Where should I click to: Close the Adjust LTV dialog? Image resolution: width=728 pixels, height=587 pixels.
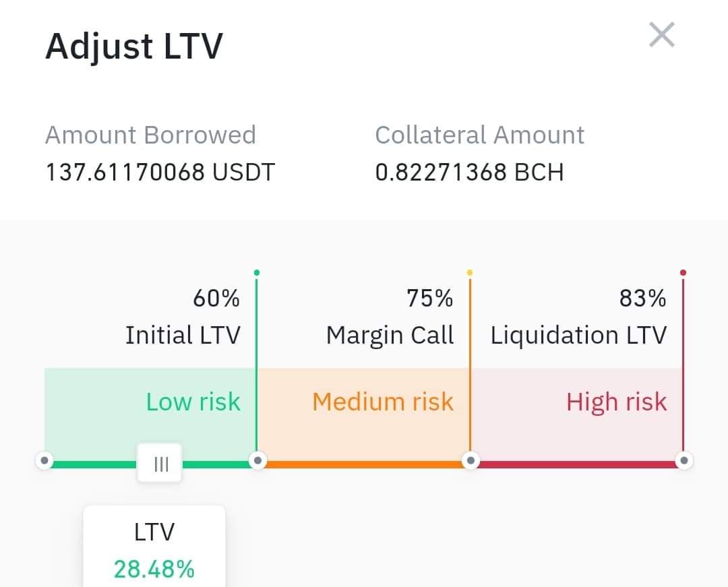coord(662,35)
